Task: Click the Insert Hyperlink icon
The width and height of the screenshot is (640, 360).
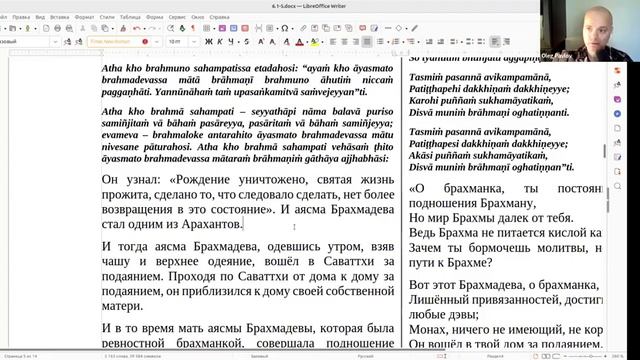Action: tap(303, 28)
